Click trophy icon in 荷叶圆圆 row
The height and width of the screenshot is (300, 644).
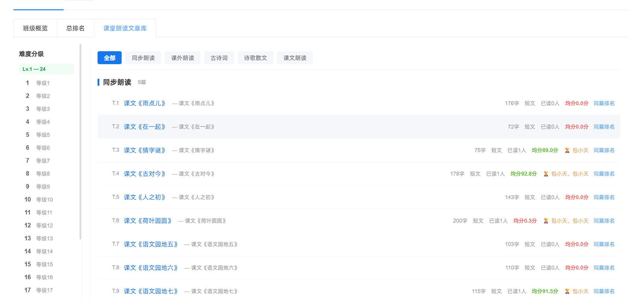click(x=546, y=221)
